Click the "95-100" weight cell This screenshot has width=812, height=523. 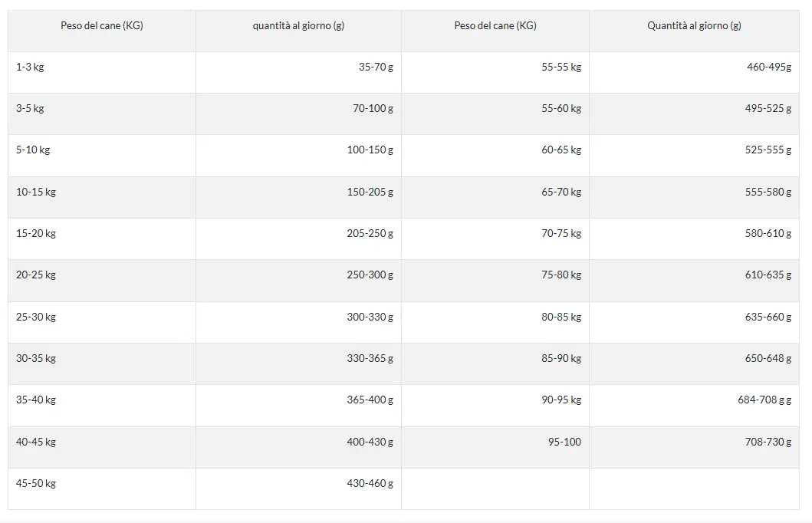[564, 442]
